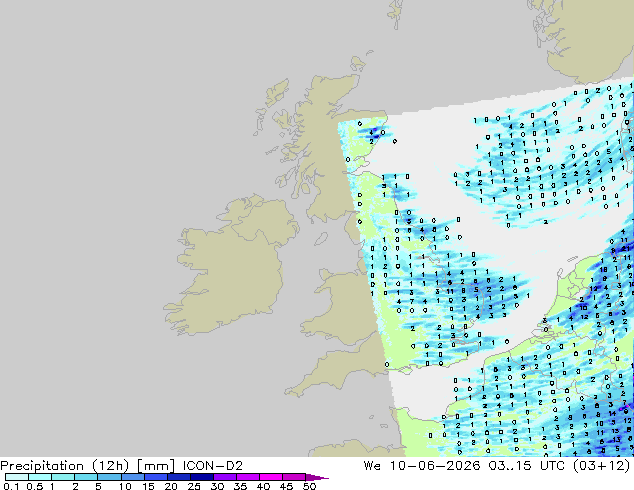Click the 40–45 mm bright pink swatch
The width and height of the screenshot is (634, 490).
(x=271, y=477)
